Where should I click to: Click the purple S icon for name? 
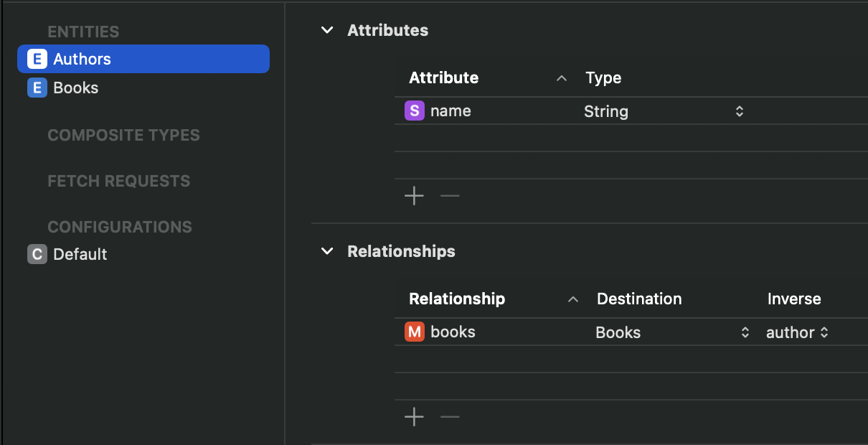(414, 111)
